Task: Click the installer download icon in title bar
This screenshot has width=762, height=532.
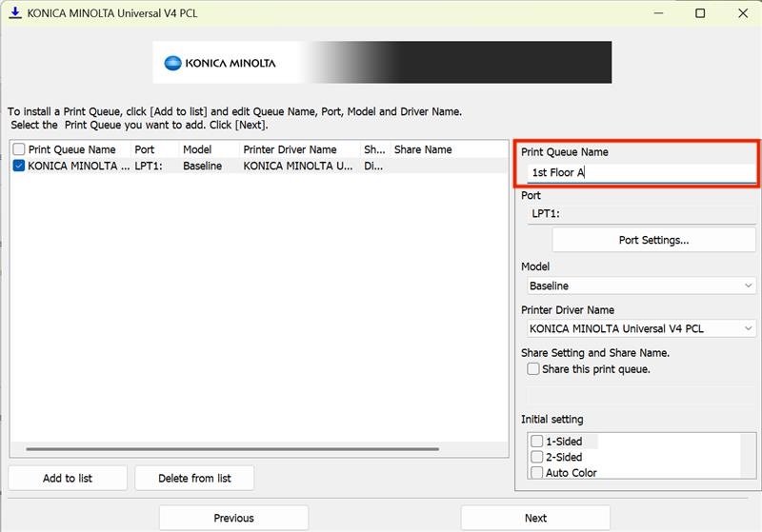Action: coord(15,13)
